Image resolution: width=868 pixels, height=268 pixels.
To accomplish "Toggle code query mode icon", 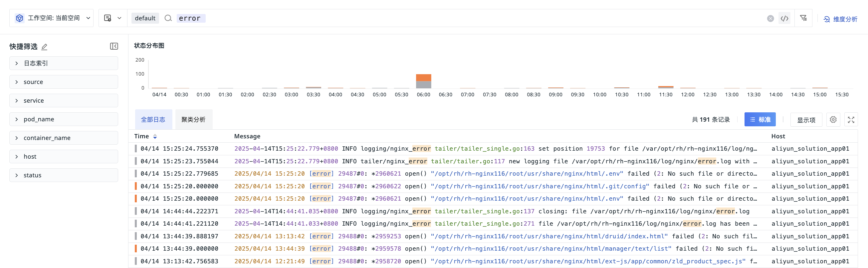I will [784, 18].
